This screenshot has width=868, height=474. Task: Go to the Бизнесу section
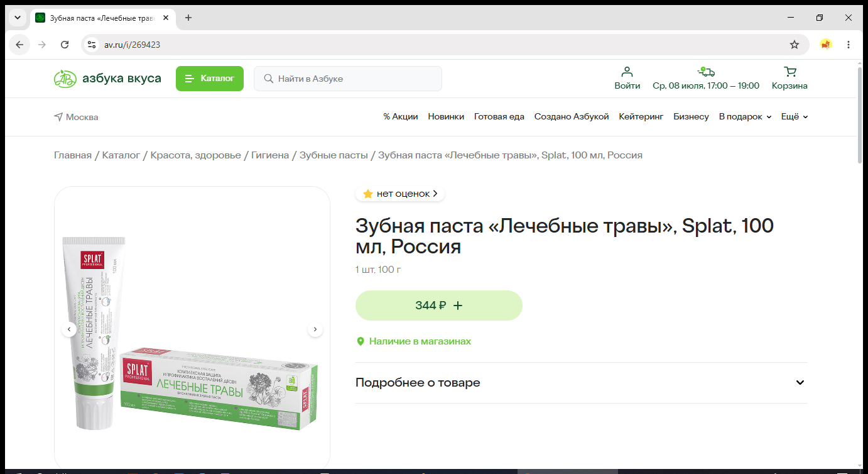click(691, 117)
